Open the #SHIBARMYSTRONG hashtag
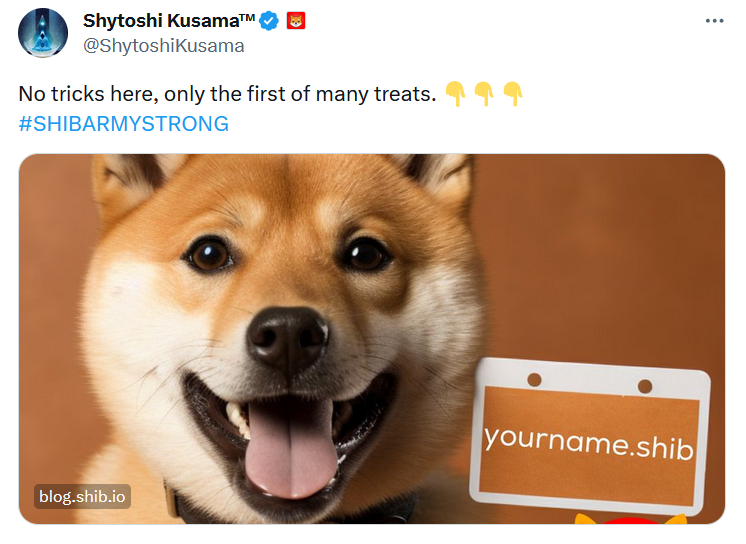This screenshot has width=746, height=544. pyautogui.click(x=124, y=124)
